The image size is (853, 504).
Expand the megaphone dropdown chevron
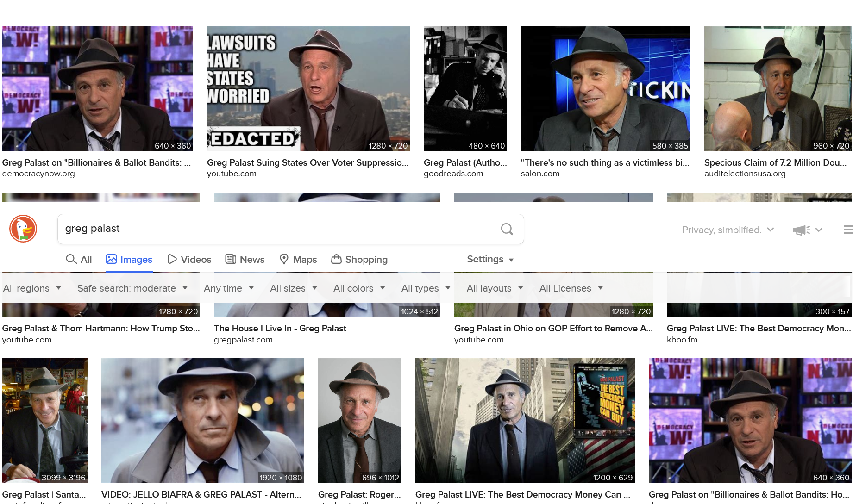pos(819,230)
